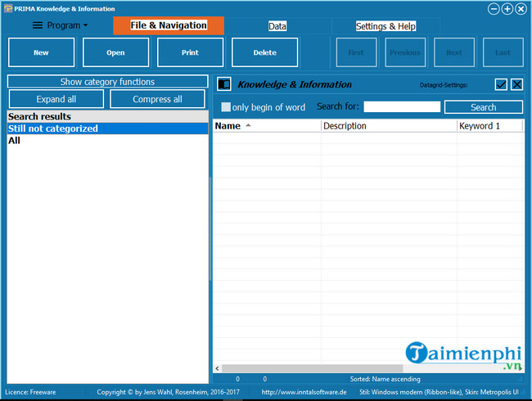Click Compress all categories button
This screenshot has width=532, height=401.
click(157, 99)
